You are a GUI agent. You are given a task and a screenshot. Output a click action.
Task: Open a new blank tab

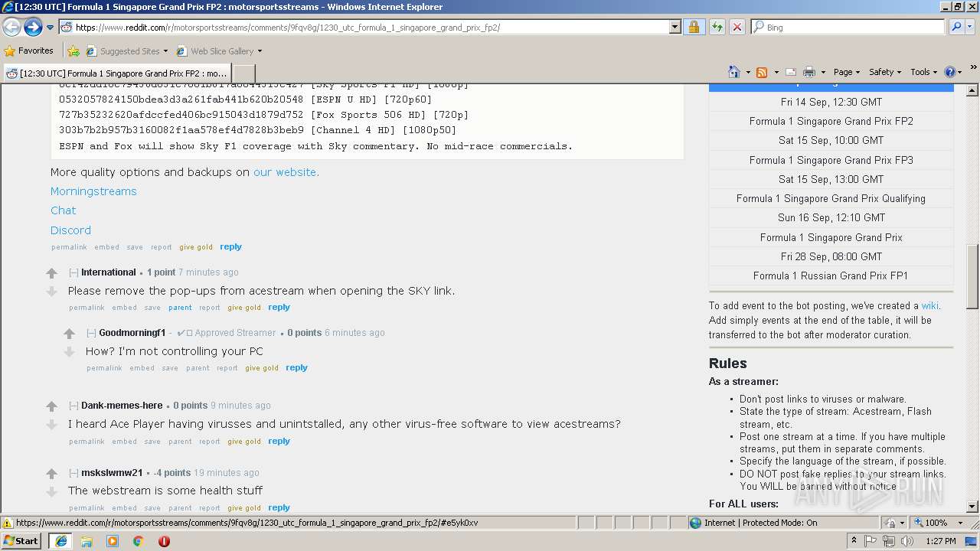pyautogui.click(x=243, y=73)
